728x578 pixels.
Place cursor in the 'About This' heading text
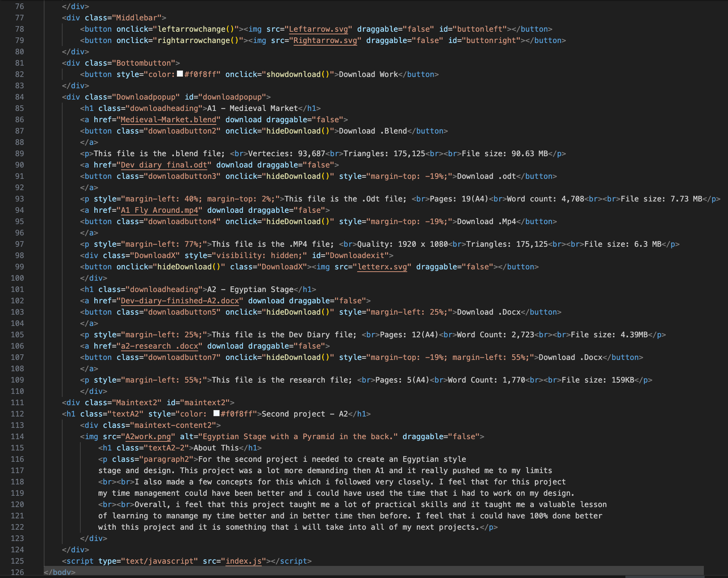(216, 448)
